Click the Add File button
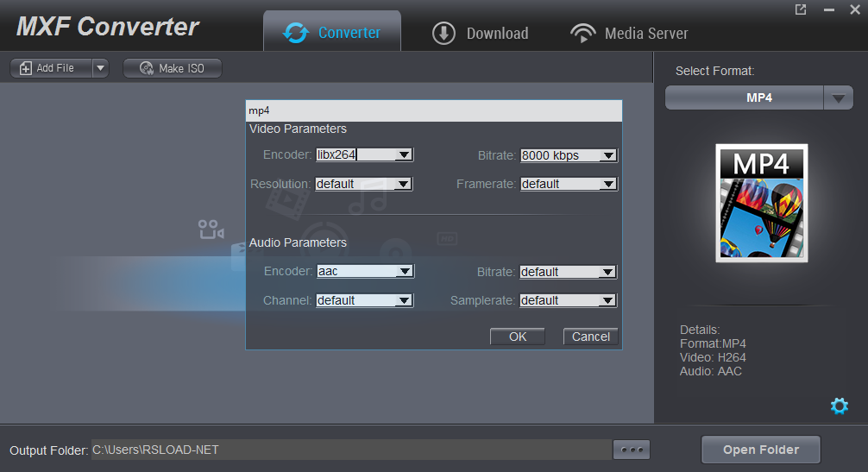The image size is (868, 472). tap(51, 68)
